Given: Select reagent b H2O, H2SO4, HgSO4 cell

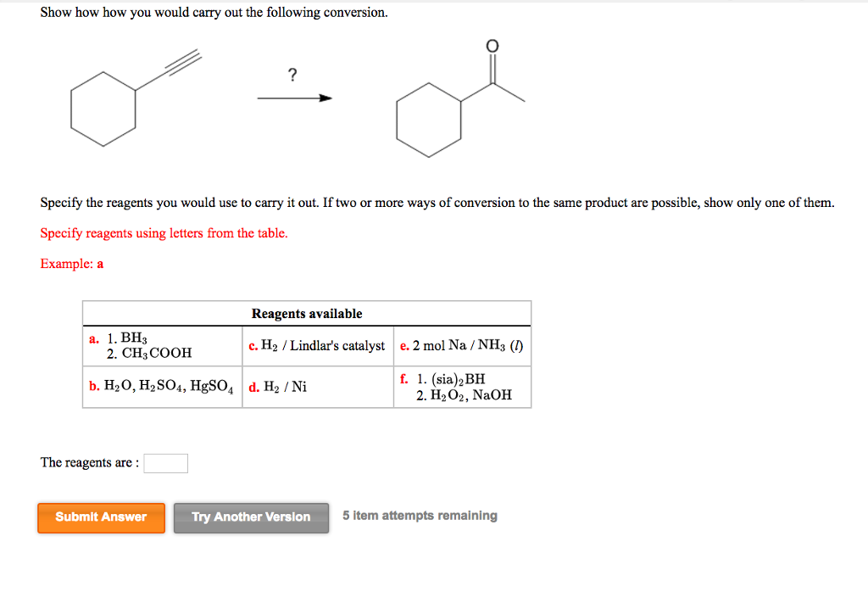Looking at the screenshot, I should [162, 387].
